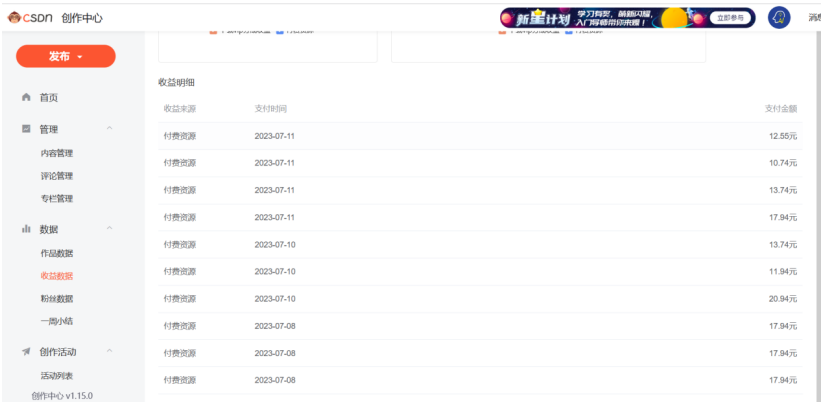Collapse the 创作活动 section chevron
Image resolution: width=821 pixels, height=406 pixels.
[x=109, y=351]
